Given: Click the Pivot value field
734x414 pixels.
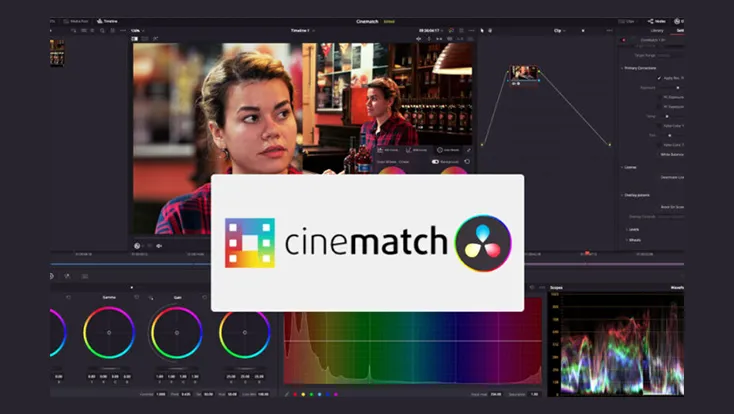Looking at the screenshot, I should point(186,394).
